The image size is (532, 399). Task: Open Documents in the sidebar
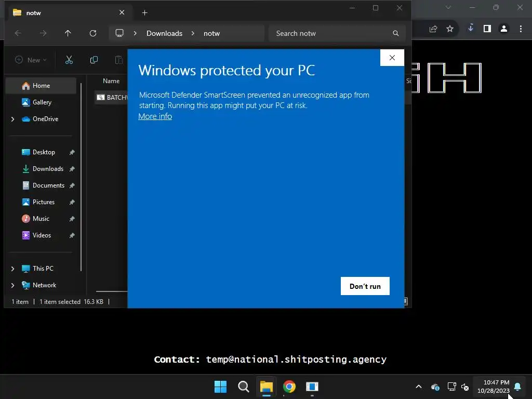(48, 185)
